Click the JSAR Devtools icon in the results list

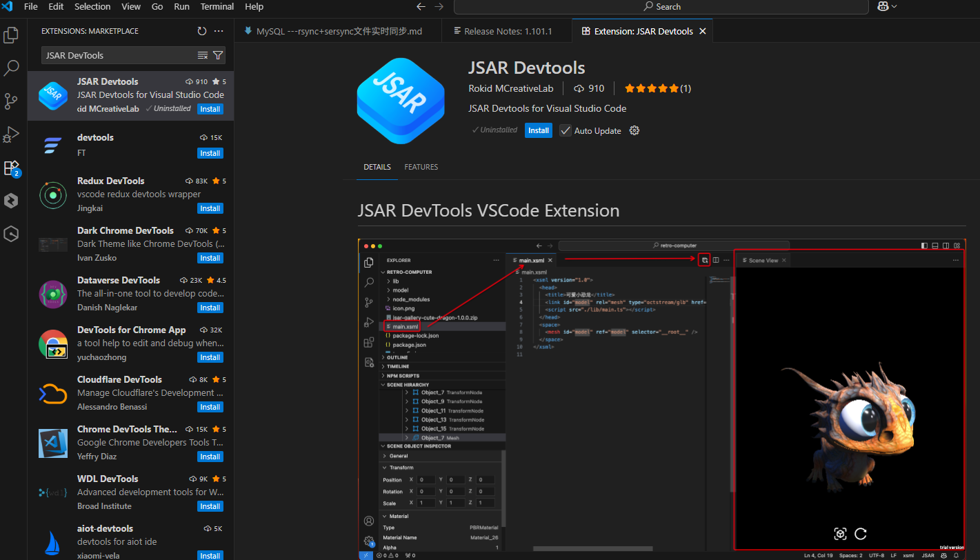coord(53,95)
